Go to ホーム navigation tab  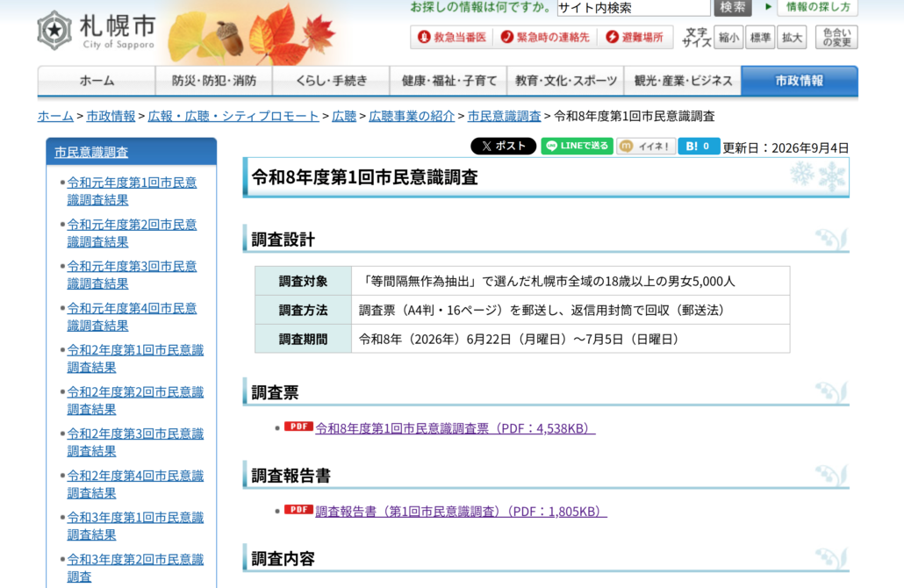(x=97, y=81)
